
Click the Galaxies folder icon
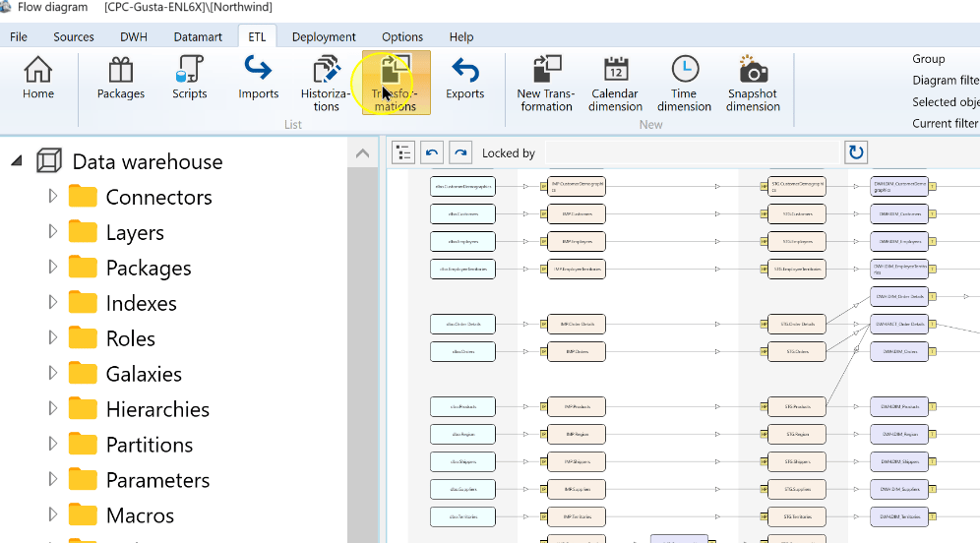83,373
